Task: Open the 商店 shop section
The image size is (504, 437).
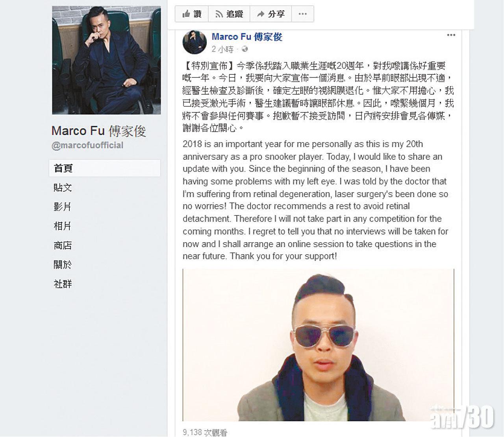Action: [x=63, y=245]
